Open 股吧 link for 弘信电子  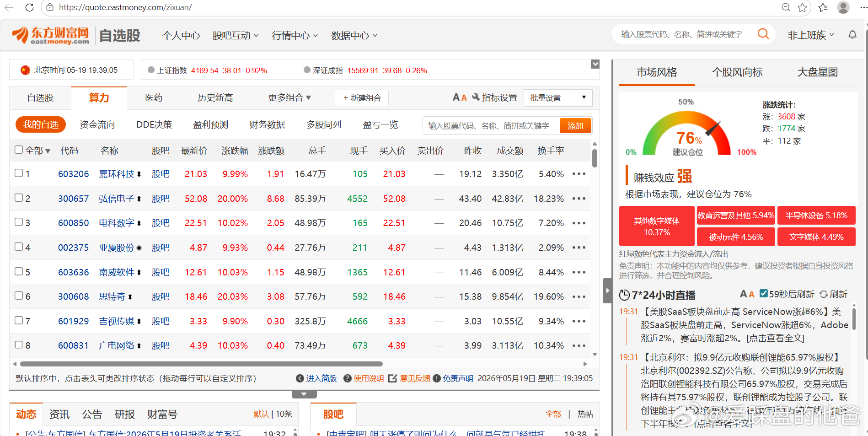pos(161,199)
